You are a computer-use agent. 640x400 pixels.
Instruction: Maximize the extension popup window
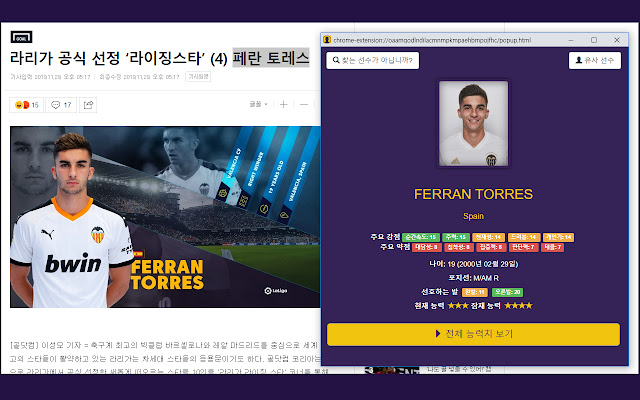(x=594, y=40)
